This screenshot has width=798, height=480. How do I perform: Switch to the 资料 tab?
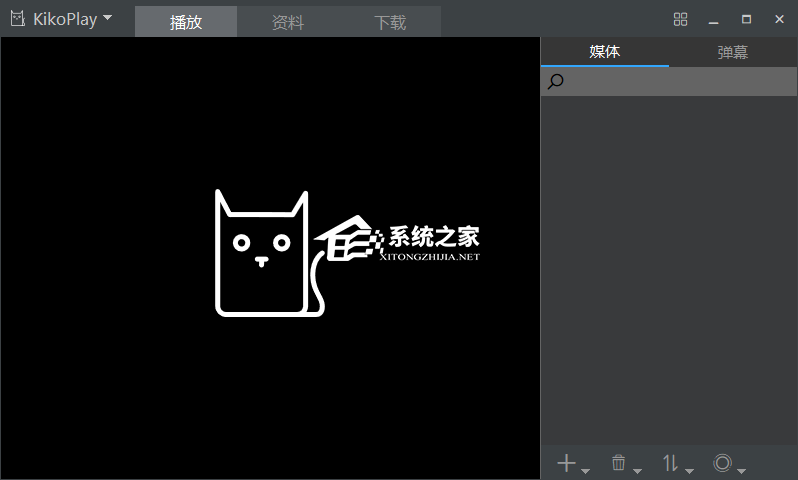click(288, 22)
